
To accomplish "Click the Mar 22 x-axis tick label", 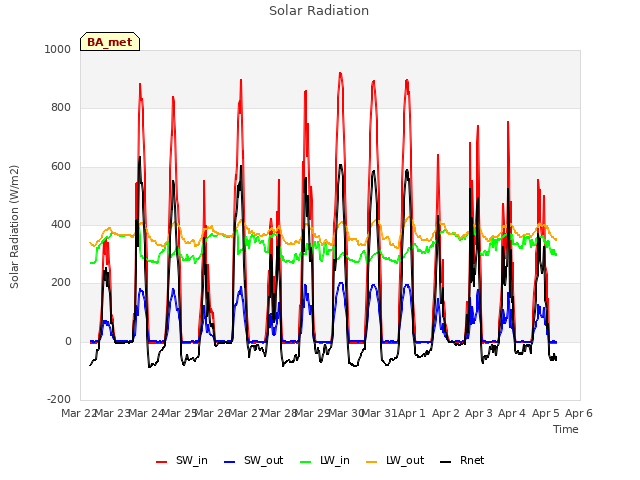I will pyautogui.click(x=79, y=413).
